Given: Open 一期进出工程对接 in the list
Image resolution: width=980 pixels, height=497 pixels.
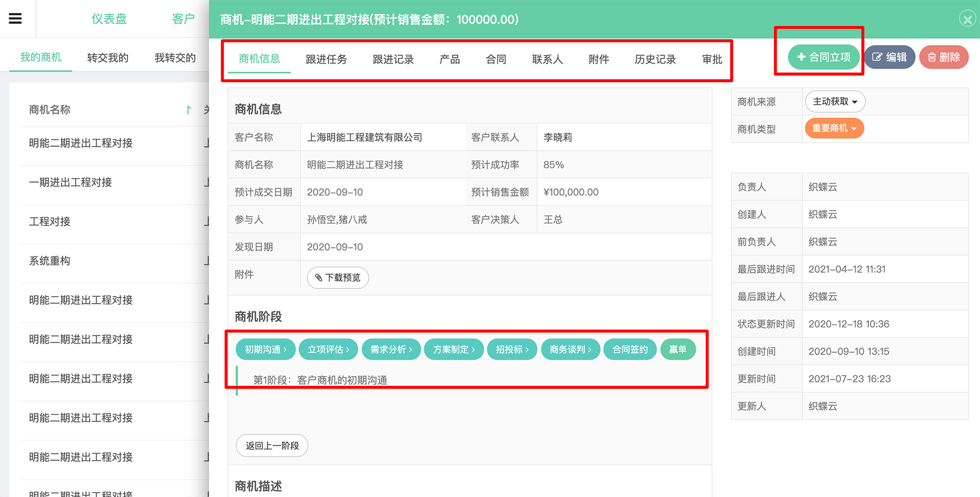Looking at the screenshot, I should 70,182.
